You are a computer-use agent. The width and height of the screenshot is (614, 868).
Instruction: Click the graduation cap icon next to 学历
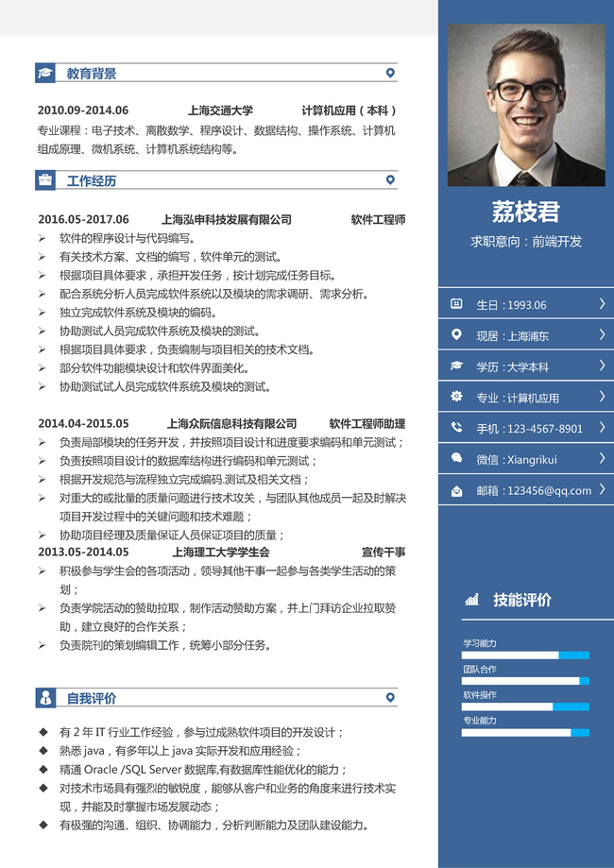[x=456, y=366]
